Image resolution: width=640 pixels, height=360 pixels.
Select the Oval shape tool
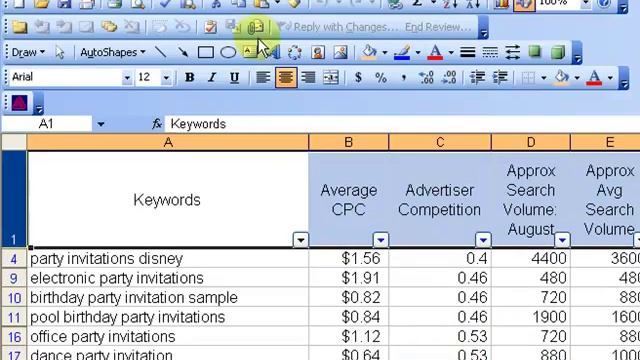(228, 52)
